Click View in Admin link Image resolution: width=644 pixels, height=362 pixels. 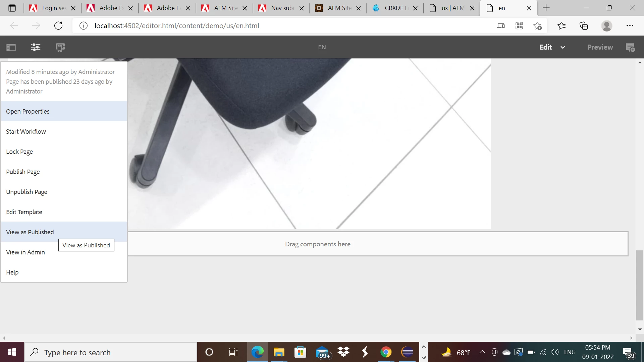click(x=25, y=252)
